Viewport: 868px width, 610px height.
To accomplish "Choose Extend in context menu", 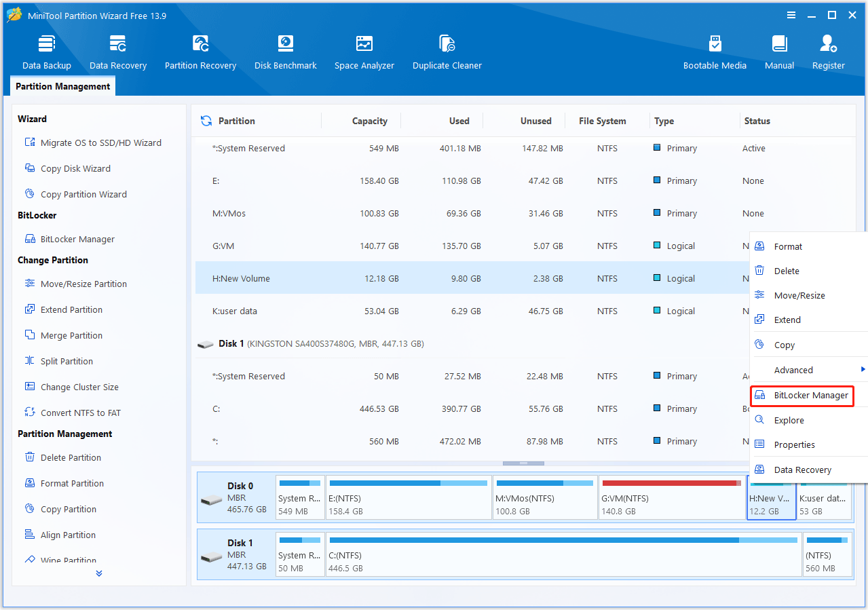I will point(809,320).
